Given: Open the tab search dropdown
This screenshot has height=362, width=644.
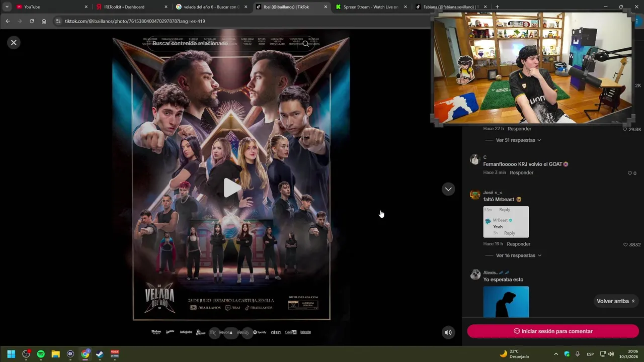Looking at the screenshot, I should tap(7, 7).
